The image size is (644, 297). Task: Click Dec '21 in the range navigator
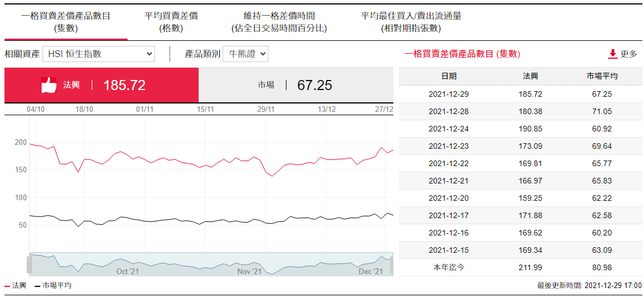coord(370,271)
